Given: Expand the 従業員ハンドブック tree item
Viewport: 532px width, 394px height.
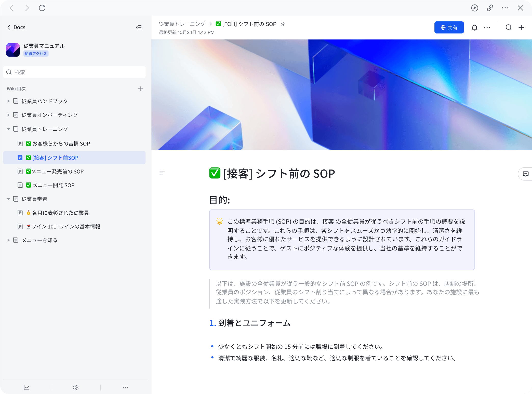Looking at the screenshot, I should point(8,101).
